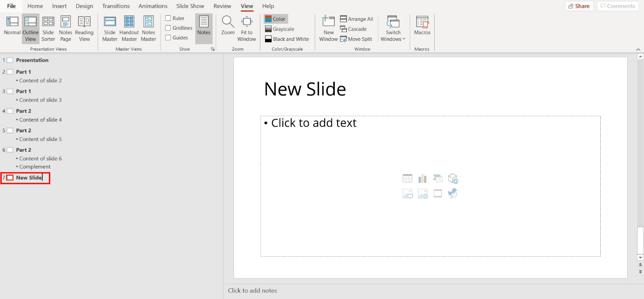Enable the Ruler checkbox
Image resolution: width=644 pixels, height=299 pixels.
point(168,17)
